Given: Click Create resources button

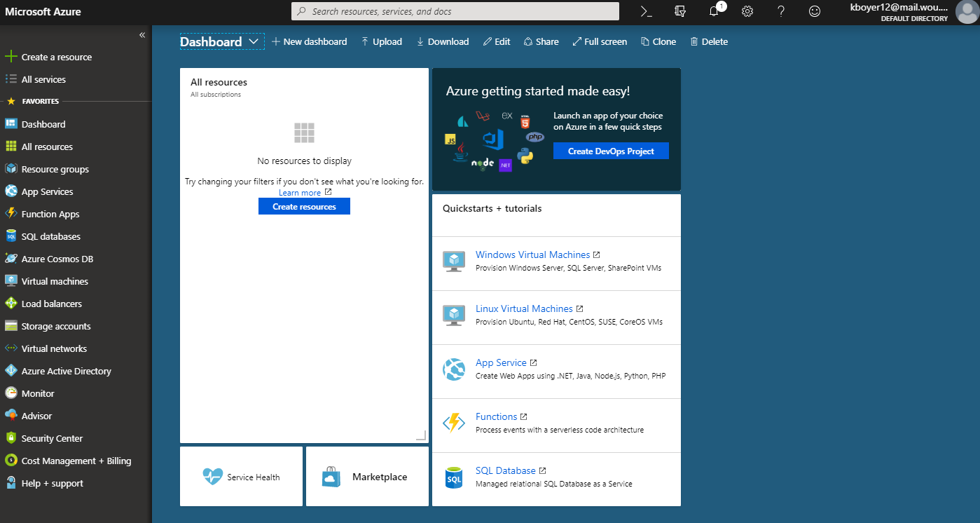Looking at the screenshot, I should 304,207.
